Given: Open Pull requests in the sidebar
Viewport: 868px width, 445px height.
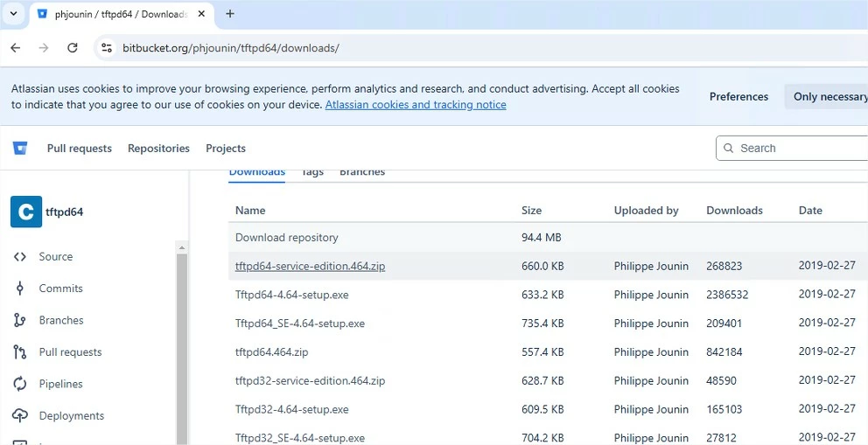Looking at the screenshot, I should click(70, 352).
